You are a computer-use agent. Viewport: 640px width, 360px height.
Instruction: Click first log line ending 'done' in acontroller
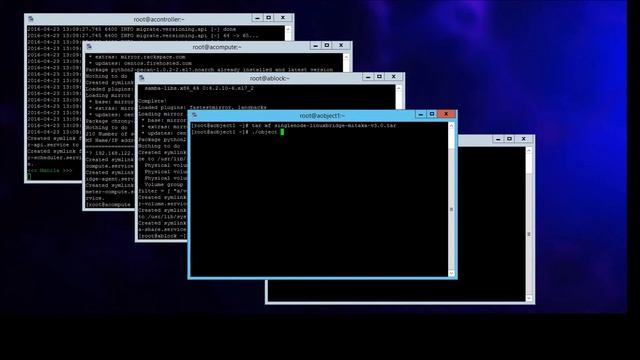[x=131, y=29]
